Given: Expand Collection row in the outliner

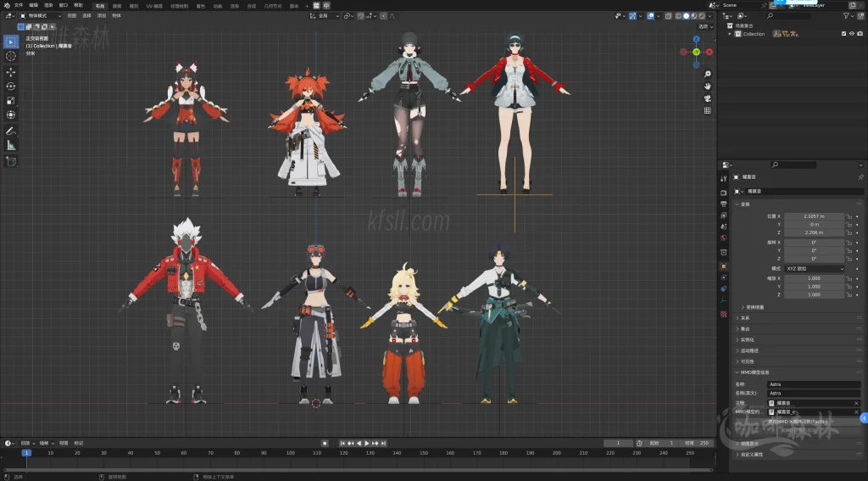Looking at the screenshot, I should pos(730,34).
